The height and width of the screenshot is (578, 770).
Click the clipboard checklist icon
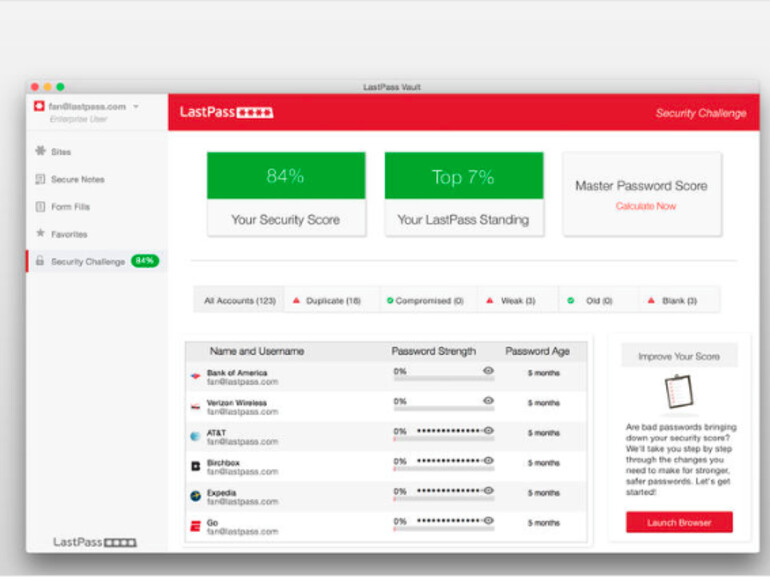click(x=679, y=391)
